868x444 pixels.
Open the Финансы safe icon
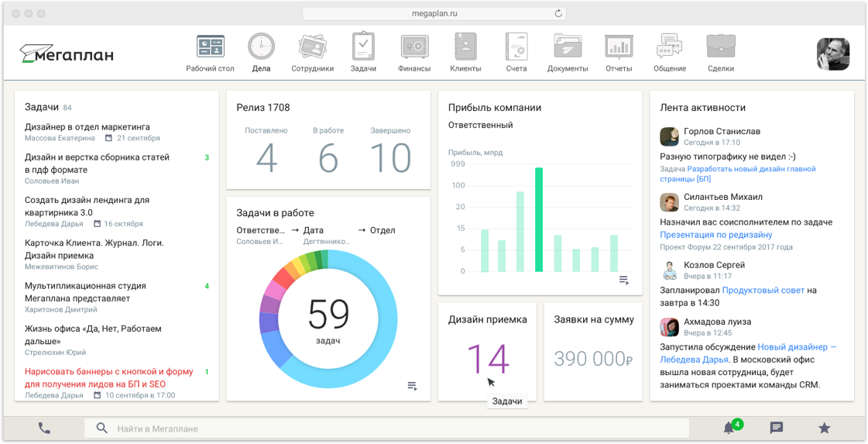pos(414,47)
